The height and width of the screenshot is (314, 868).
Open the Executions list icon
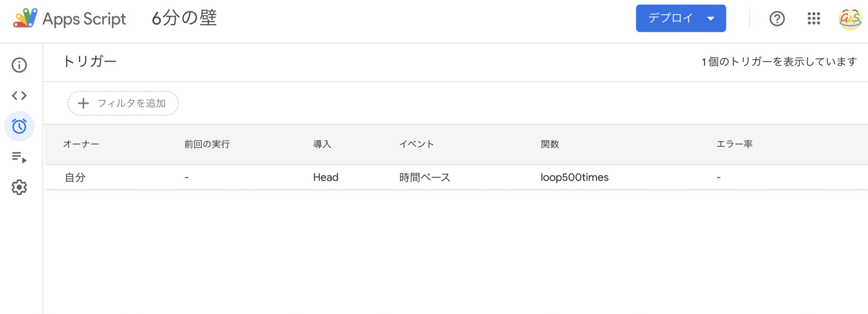click(19, 157)
